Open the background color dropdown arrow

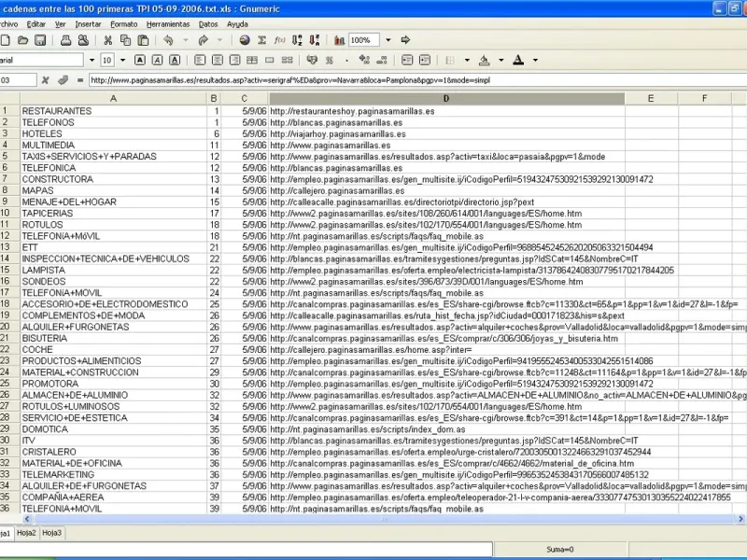point(501,60)
